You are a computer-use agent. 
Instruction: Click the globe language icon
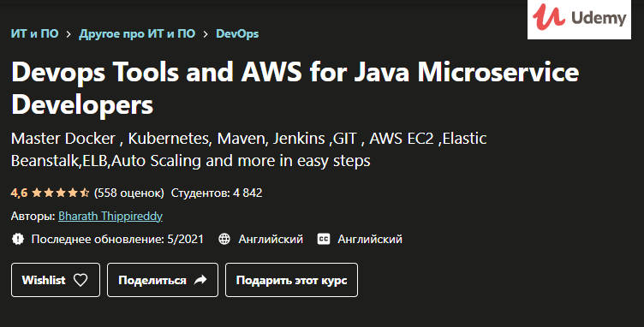pyautogui.click(x=224, y=239)
